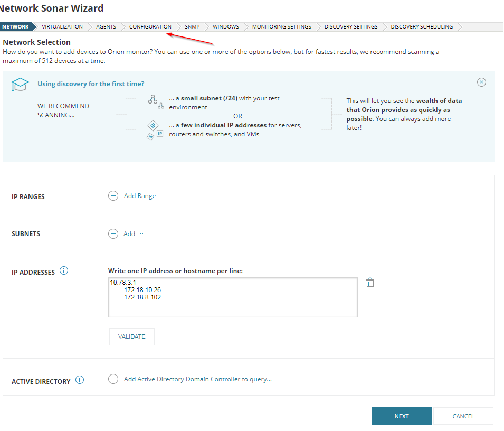The height and width of the screenshot is (431, 504).
Task: Click the ACTIVE DIRECTORY label
Action: pyautogui.click(x=41, y=381)
